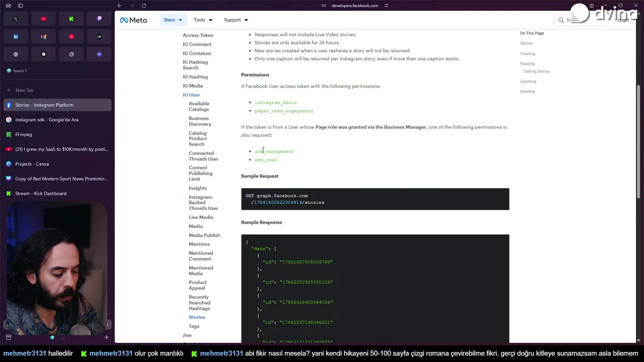Switch to Stories - Instagram Platform tab
This screenshot has width=644, height=362.
(x=57, y=105)
